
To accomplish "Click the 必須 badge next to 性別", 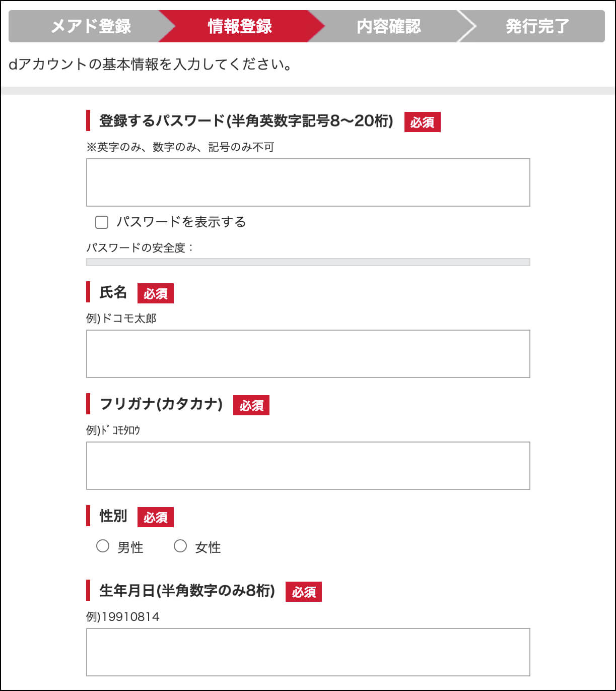I will (156, 517).
